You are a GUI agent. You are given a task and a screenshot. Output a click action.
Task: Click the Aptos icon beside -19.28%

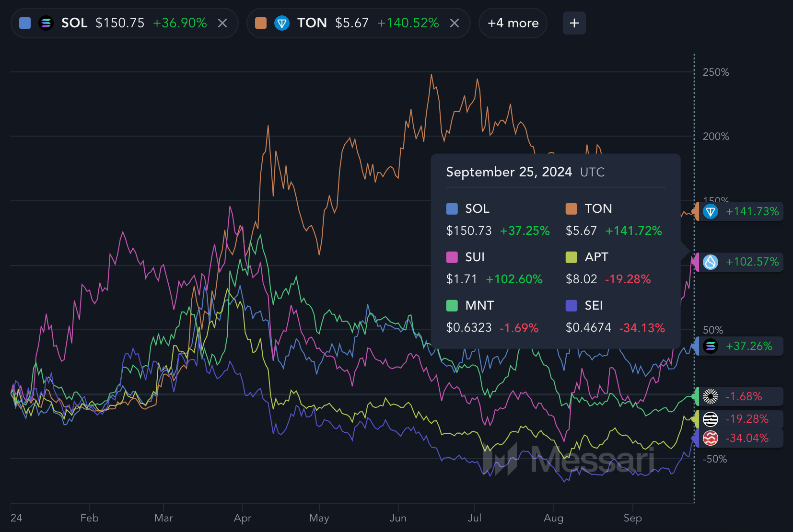(x=711, y=419)
